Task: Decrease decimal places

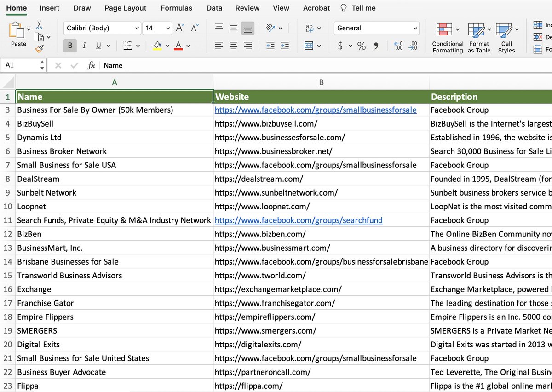Action: (413, 46)
